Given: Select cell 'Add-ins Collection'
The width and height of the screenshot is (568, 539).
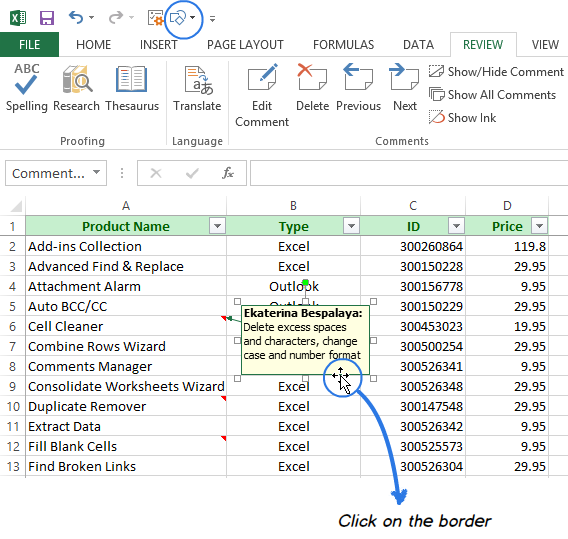Looking at the screenshot, I should 126,246.
